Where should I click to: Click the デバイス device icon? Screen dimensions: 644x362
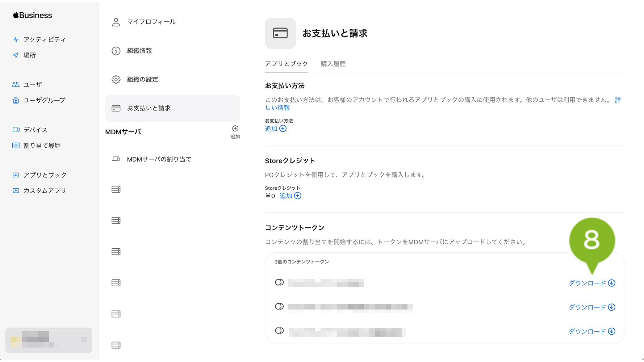click(x=16, y=130)
